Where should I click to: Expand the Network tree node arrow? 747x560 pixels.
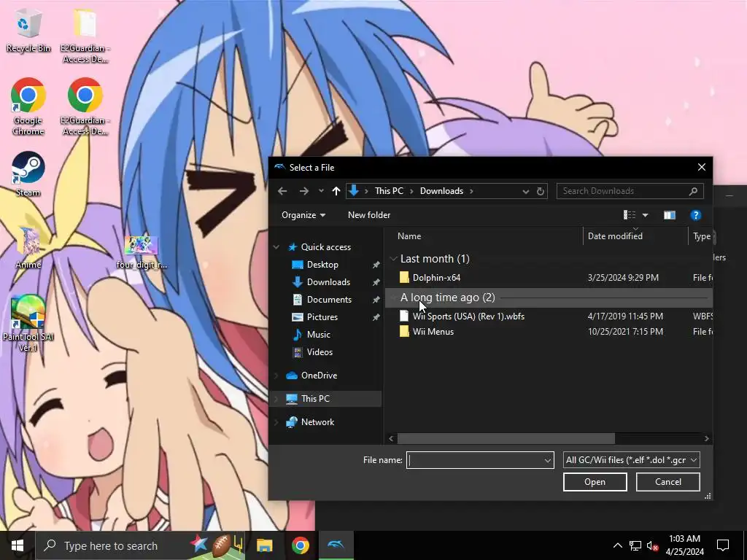click(276, 422)
